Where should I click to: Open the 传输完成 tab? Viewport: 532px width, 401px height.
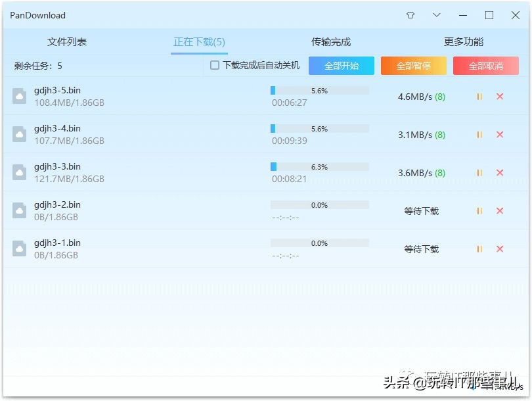[x=332, y=41]
